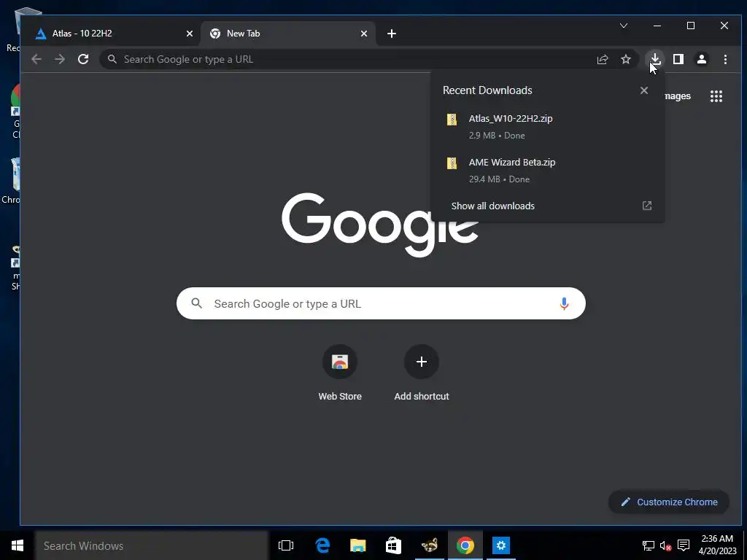
Task: Close the Recent Downloads popup
Action: (x=644, y=90)
